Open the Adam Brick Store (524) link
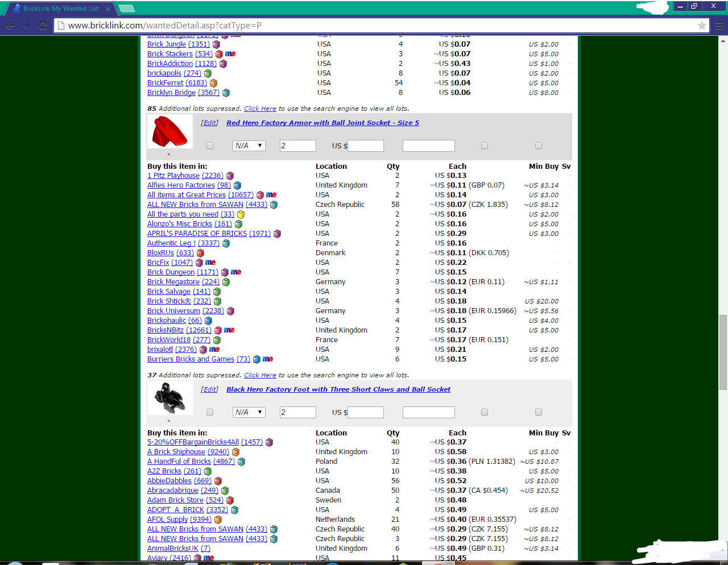Screen dimensions: 728x565 click(x=185, y=501)
